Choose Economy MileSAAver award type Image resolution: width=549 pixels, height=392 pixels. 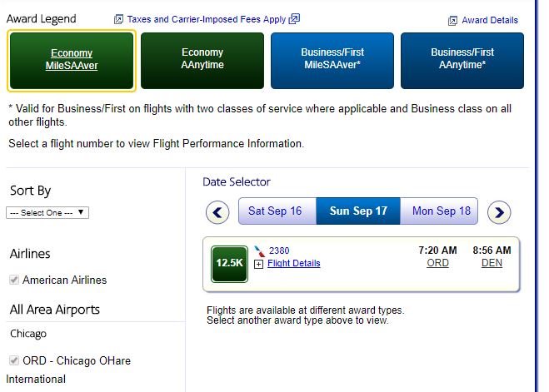72,59
